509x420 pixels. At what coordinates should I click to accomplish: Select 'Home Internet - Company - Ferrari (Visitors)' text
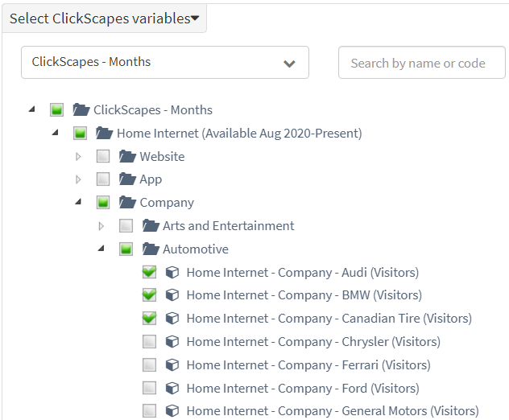click(x=308, y=365)
